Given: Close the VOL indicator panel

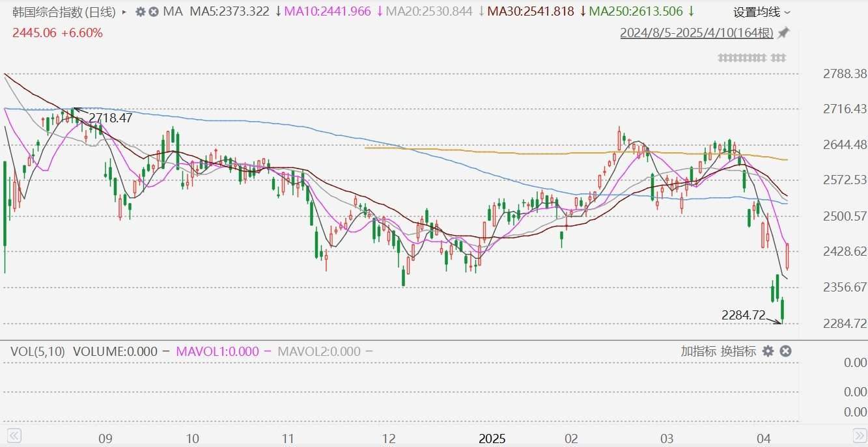Looking at the screenshot, I should click(x=785, y=351).
